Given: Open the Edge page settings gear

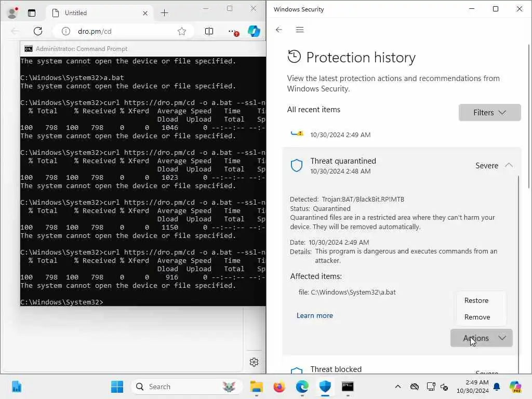Looking at the screenshot, I should tap(254, 362).
